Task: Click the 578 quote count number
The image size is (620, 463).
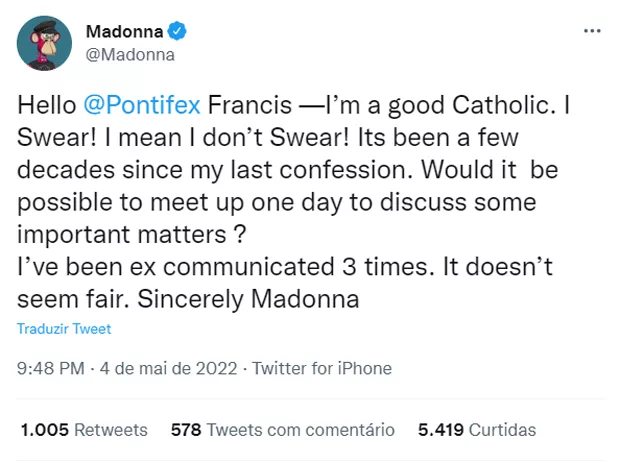Action: click(187, 430)
